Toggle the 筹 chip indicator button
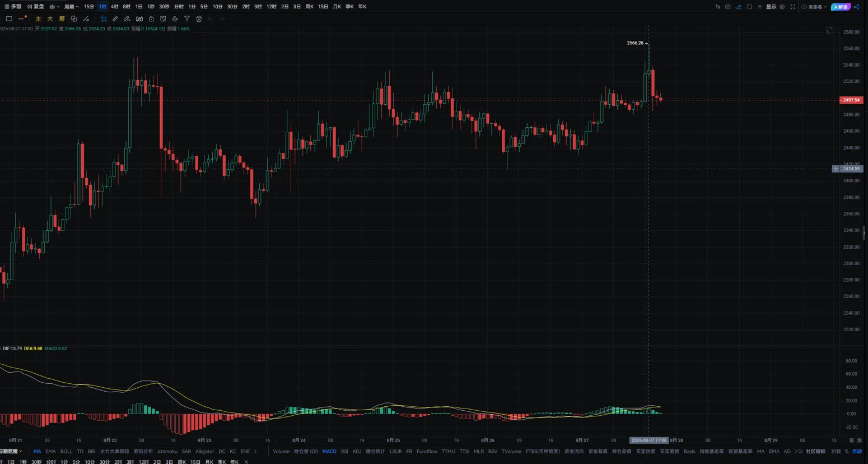Image resolution: width=868 pixels, height=464 pixels. pos(62,19)
